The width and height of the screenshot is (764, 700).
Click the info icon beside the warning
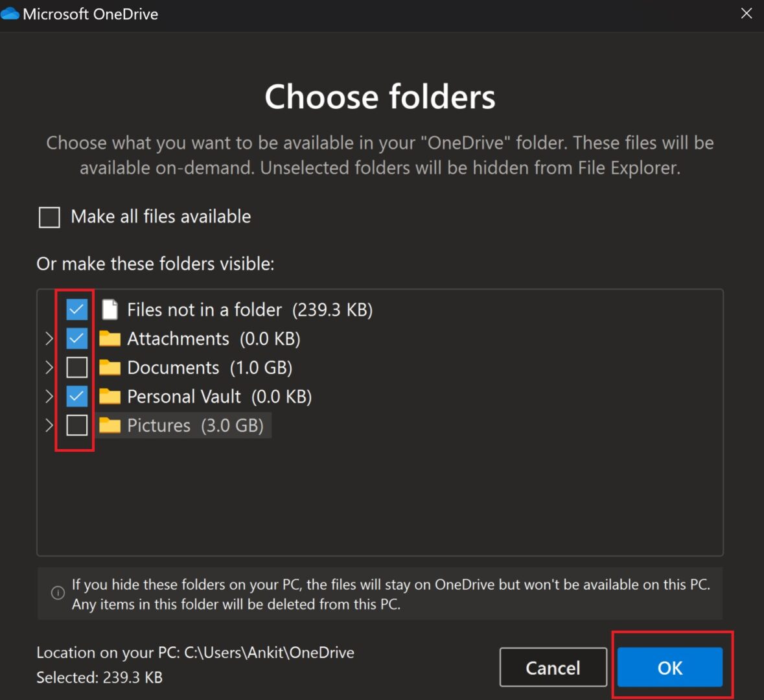(x=58, y=593)
